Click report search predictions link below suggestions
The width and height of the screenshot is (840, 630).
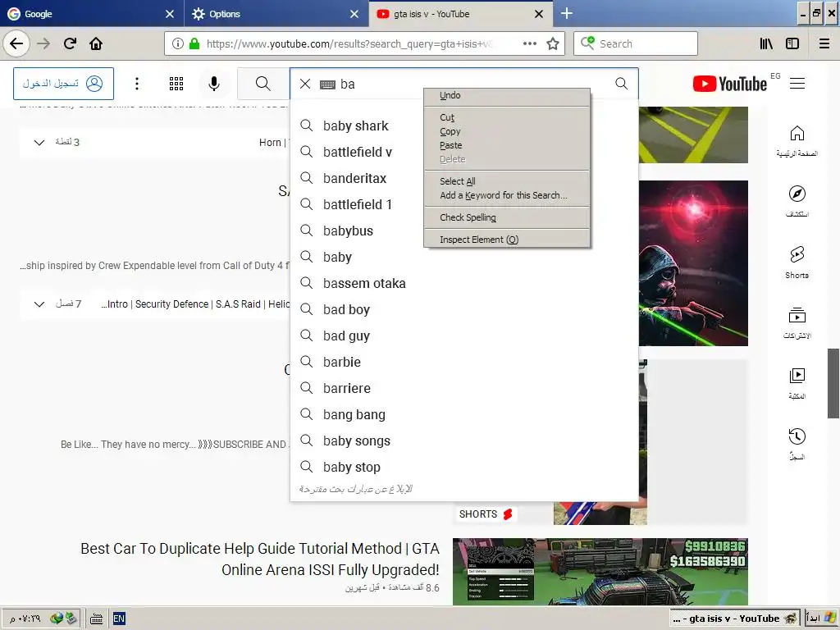click(356, 489)
